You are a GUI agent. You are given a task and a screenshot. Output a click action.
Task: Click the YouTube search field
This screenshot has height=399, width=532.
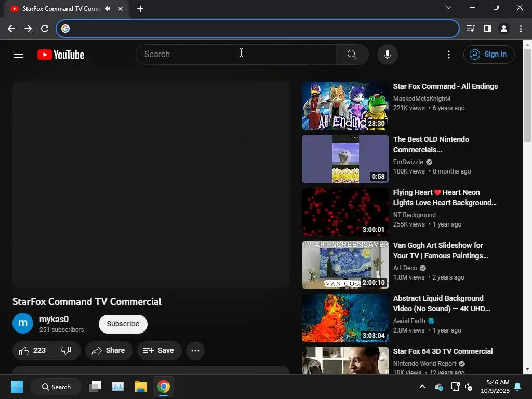pyautogui.click(x=236, y=54)
